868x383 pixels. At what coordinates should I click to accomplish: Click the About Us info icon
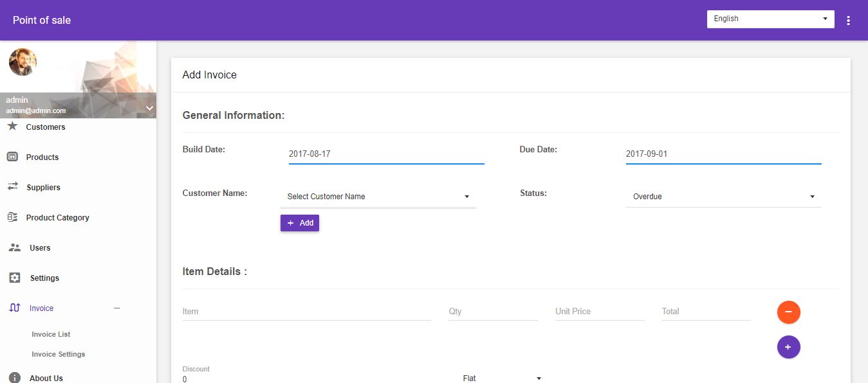coord(14,378)
